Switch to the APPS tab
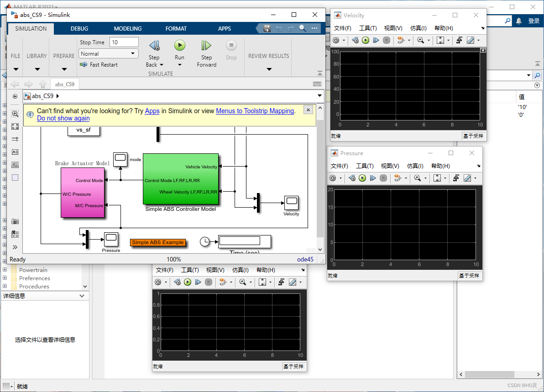The image size is (544, 392). pos(225,28)
